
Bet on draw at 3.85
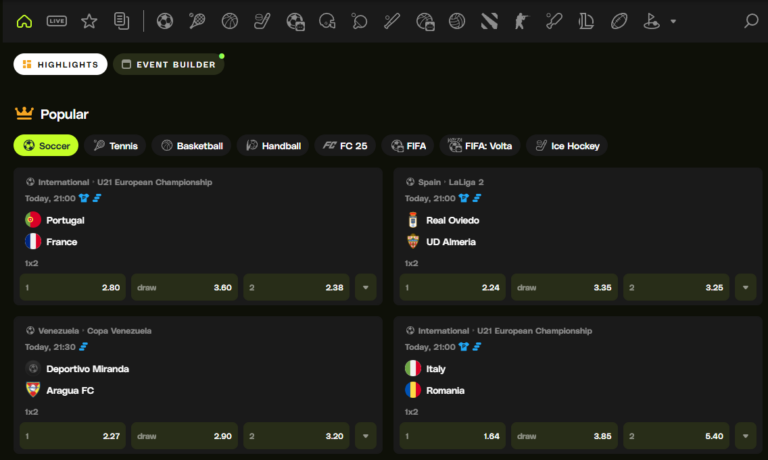point(564,436)
